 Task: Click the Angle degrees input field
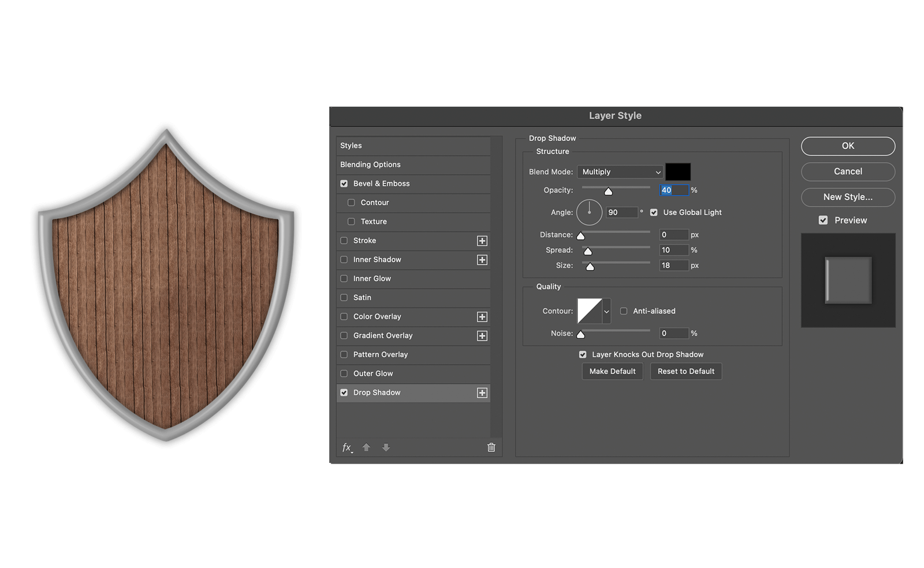622,212
